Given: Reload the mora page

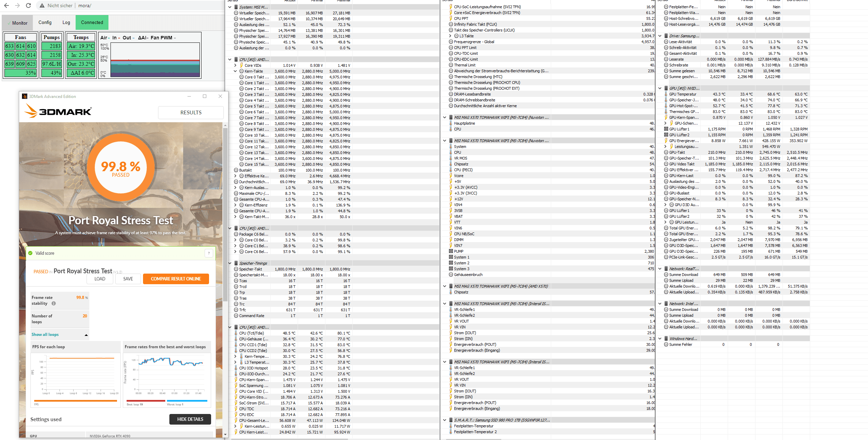Looking at the screenshot, I should pos(28,5).
